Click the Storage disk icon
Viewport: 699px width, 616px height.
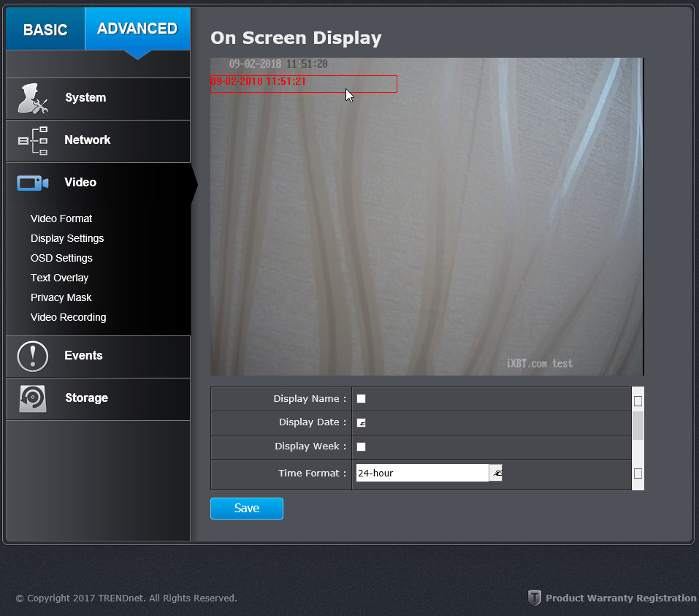[x=33, y=398]
